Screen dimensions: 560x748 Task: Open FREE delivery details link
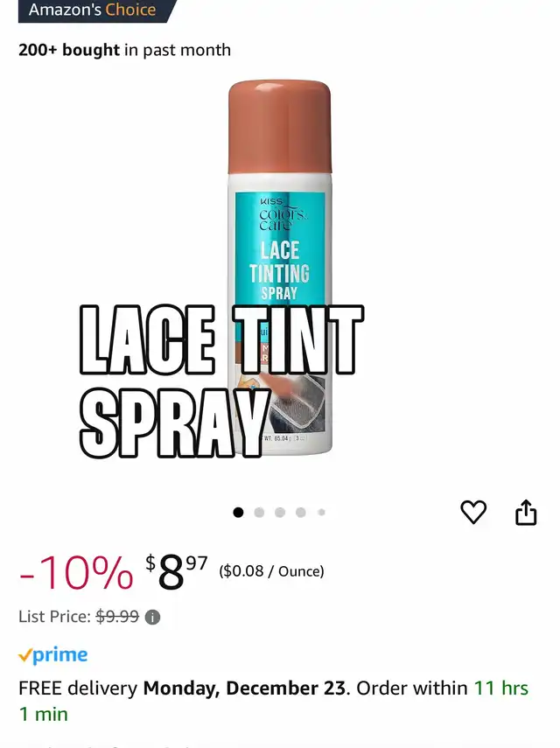click(78, 688)
